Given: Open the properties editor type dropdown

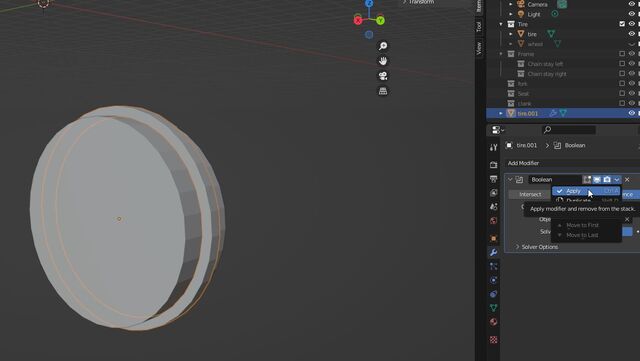Looking at the screenshot, I should (x=498, y=130).
